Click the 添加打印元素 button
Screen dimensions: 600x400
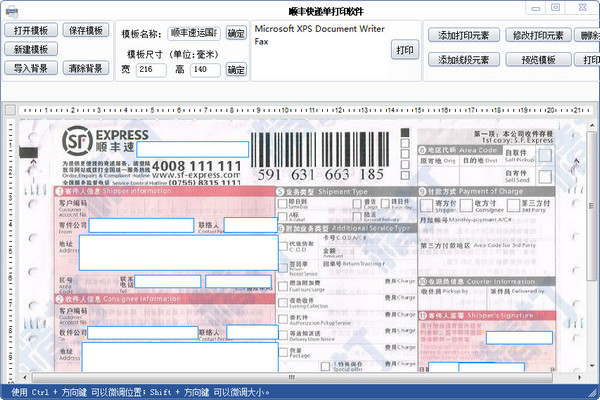tap(464, 35)
